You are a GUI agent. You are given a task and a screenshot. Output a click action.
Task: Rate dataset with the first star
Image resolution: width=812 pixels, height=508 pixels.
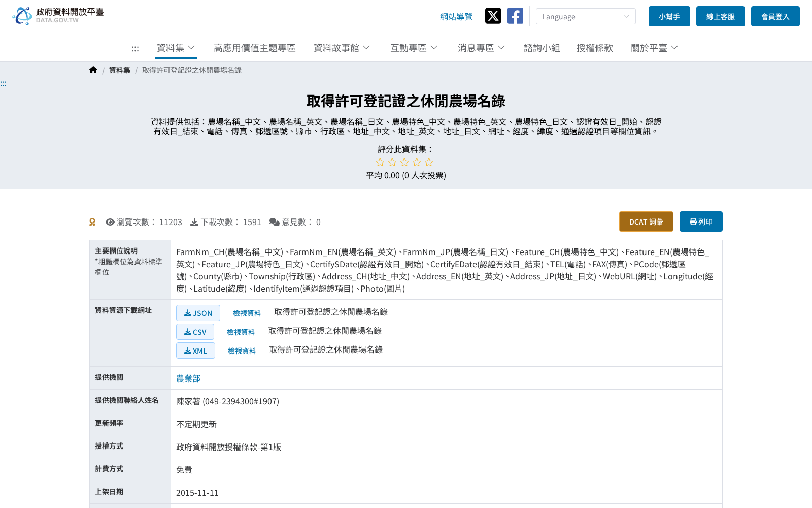pyautogui.click(x=380, y=162)
